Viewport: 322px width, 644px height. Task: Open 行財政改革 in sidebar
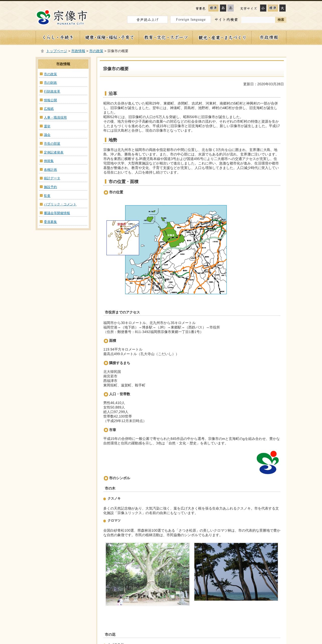(52, 91)
